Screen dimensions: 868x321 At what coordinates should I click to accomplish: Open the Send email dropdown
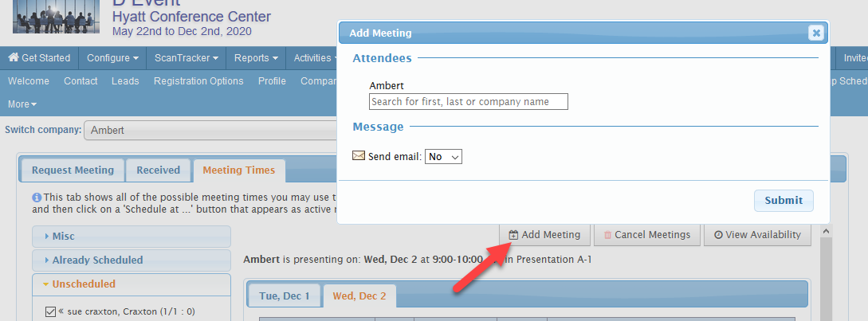tap(443, 157)
